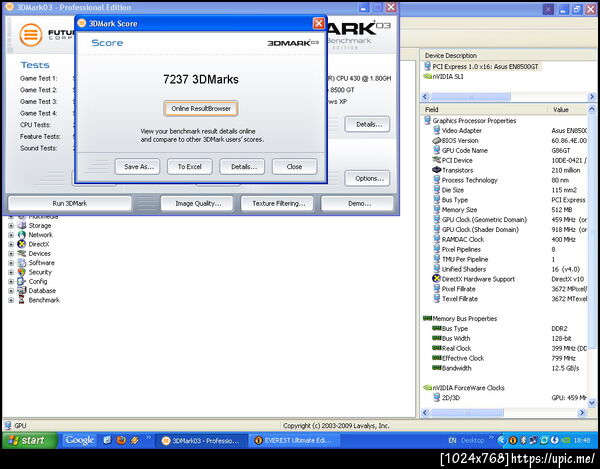Switch to 3DMark03 taskbar button
The width and height of the screenshot is (600, 469).
click(x=201, y=441)
